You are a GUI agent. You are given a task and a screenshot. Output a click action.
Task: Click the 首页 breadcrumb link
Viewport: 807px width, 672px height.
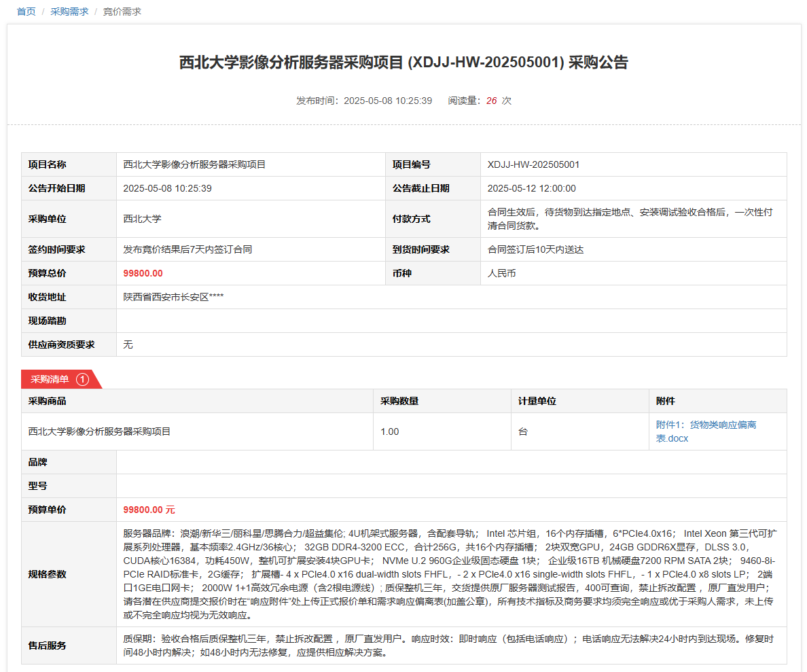[x=26, y=12]
